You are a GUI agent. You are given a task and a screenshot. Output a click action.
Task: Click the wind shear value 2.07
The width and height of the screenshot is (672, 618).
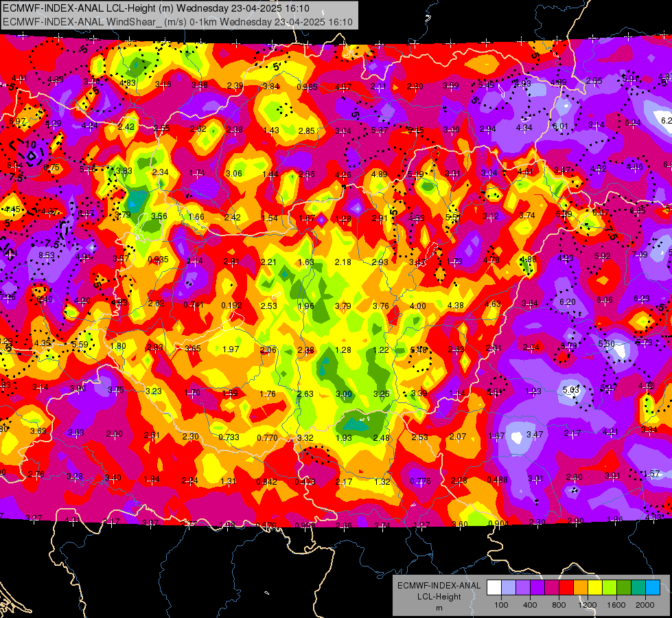pos(458,437)
